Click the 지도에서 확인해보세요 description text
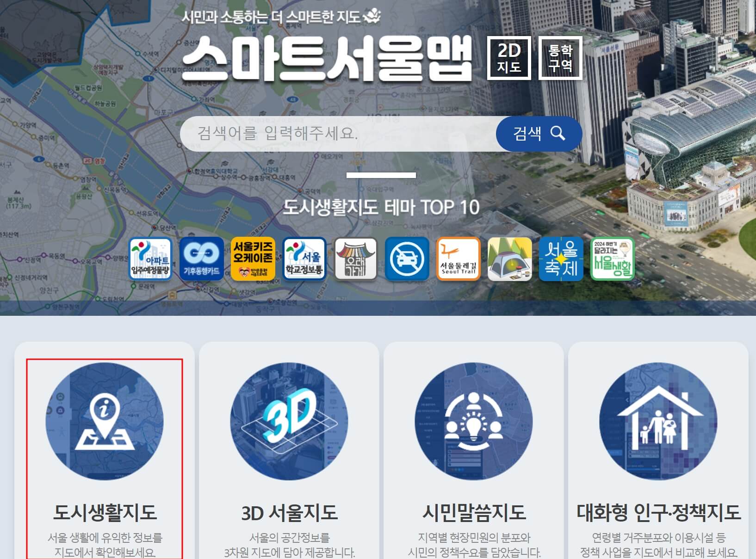Viewport: 756px width, 559px height. point(105,553)
